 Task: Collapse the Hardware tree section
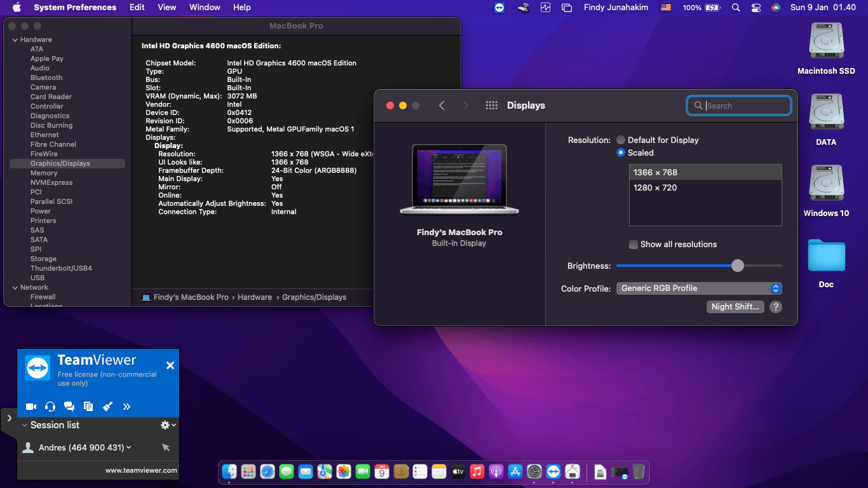tap(15, 39)
